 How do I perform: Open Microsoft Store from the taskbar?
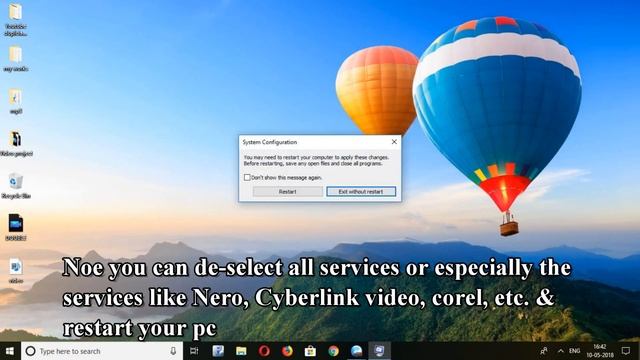310,351
